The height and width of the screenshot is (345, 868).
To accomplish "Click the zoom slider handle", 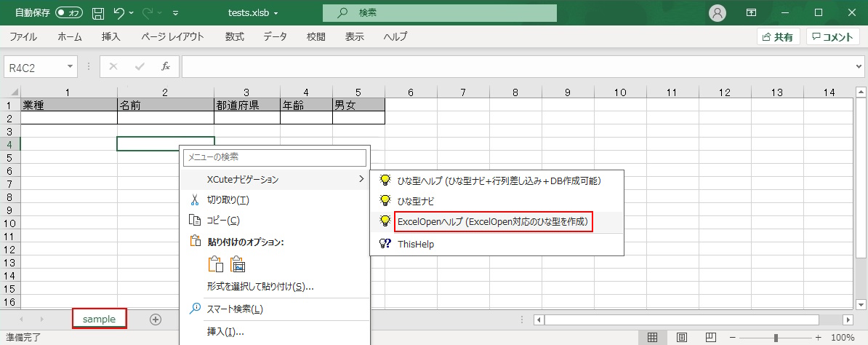I will [776, 337].
